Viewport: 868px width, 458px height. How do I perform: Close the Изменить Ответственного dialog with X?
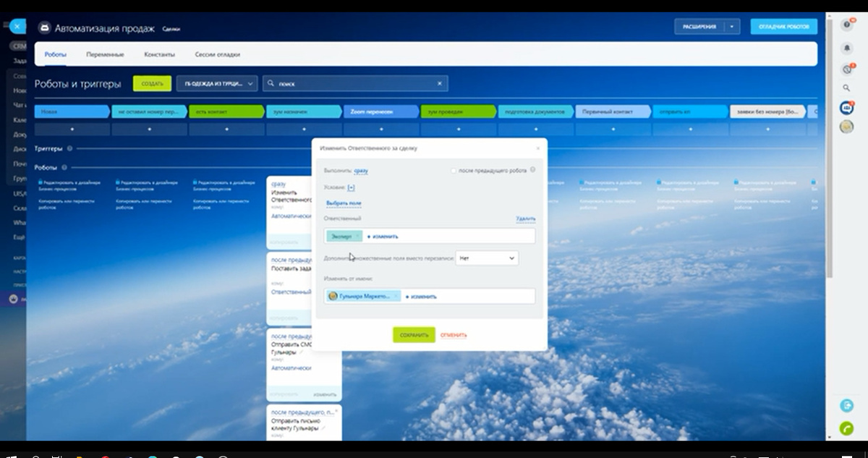click(537, 148)
